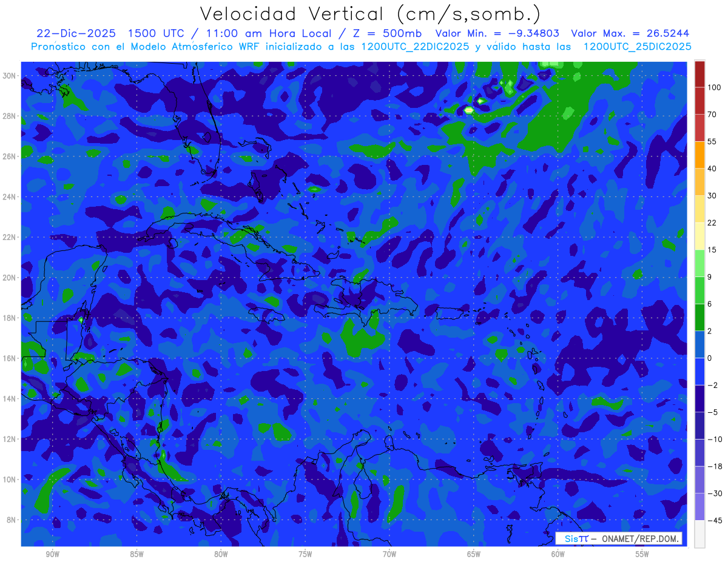Click the '60W' longitude label
This screenshot has width=728, height=562.
[559, 555]
